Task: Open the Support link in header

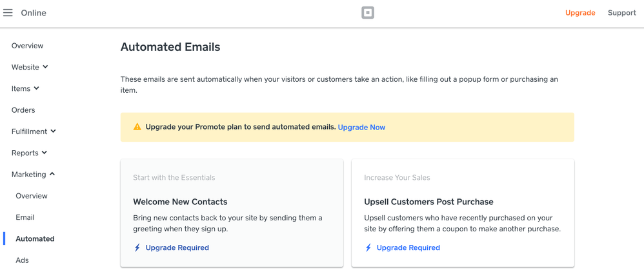Action: (x=621, y=13)
